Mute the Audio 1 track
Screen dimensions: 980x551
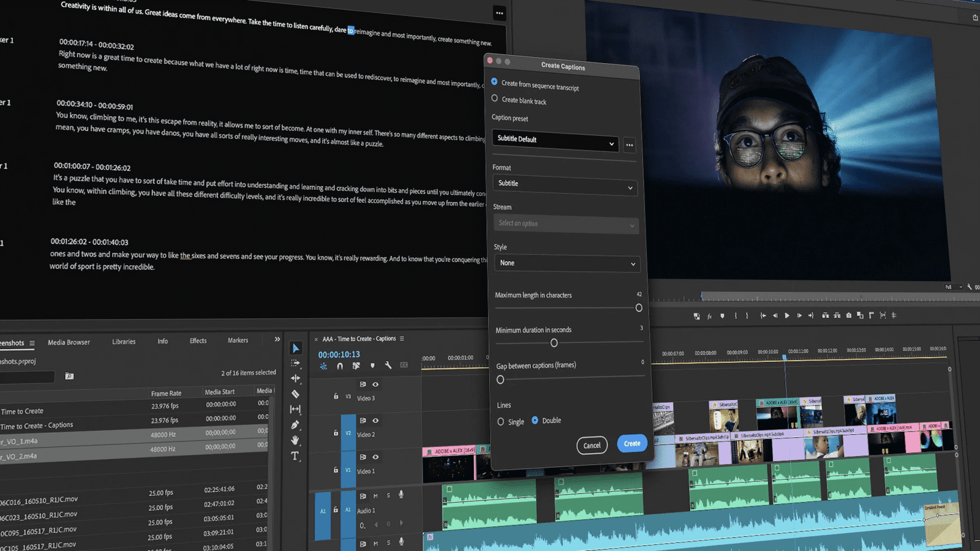375,495
